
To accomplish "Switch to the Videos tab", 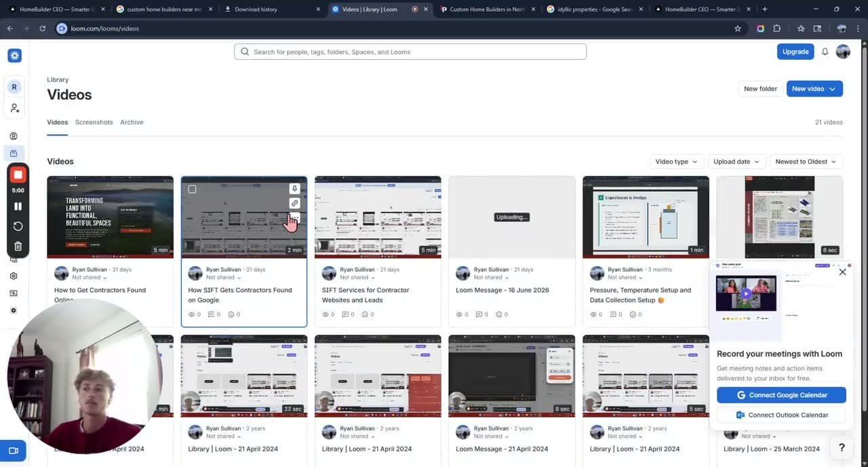I will (x=57, y=122).
